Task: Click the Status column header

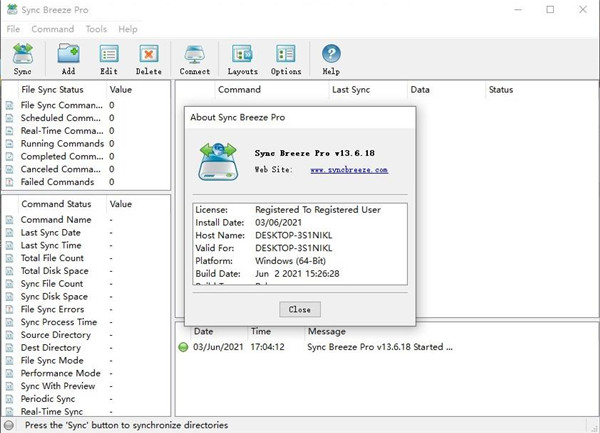Action: 500,90
